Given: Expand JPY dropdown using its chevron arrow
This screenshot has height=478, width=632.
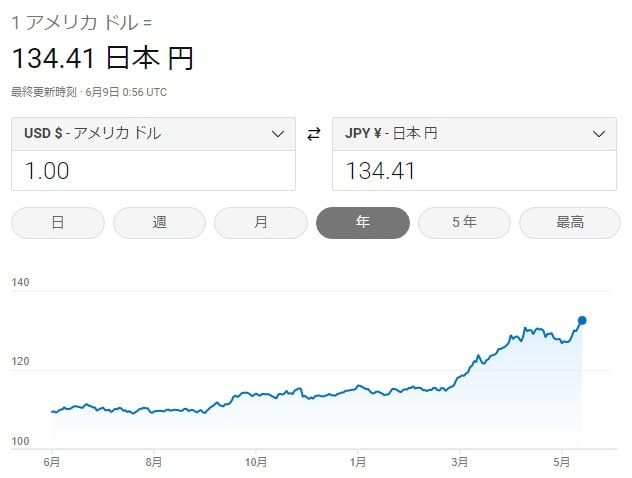Looking at the screenshot, I should [x=599, y=134].
